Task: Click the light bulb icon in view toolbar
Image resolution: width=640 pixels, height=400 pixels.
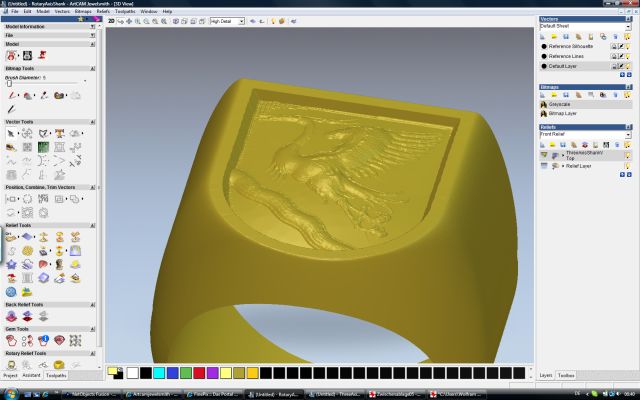Action: [x=273, y=20]
